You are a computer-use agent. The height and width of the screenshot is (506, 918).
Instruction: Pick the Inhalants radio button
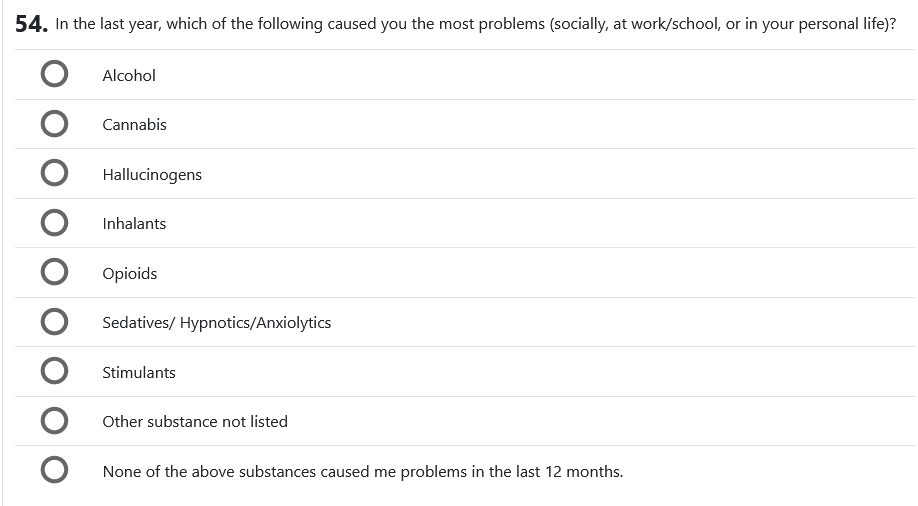click(x=55, y=223)
